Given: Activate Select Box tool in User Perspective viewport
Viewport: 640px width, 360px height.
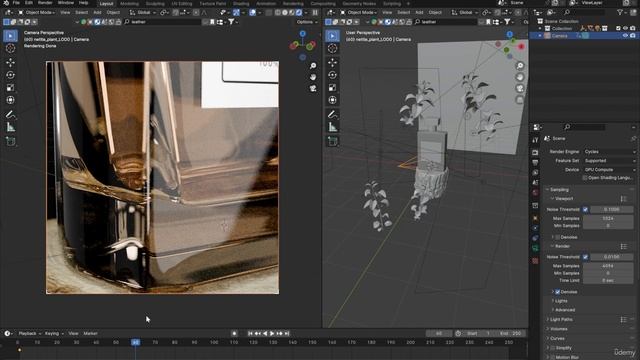Looking at the screenshot, I should 333,36.
